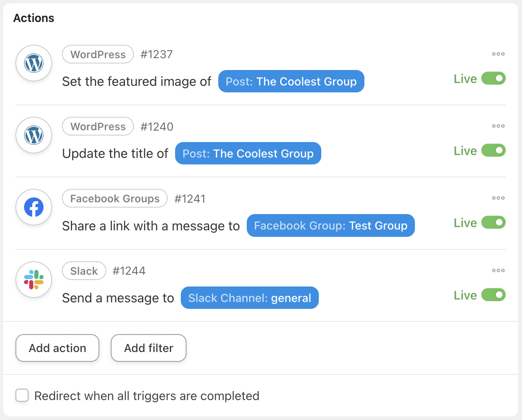This screenshot has height=420, width=522.
Task: Click the WordPress icon for action #1237
Action: [x=34, y=63]
